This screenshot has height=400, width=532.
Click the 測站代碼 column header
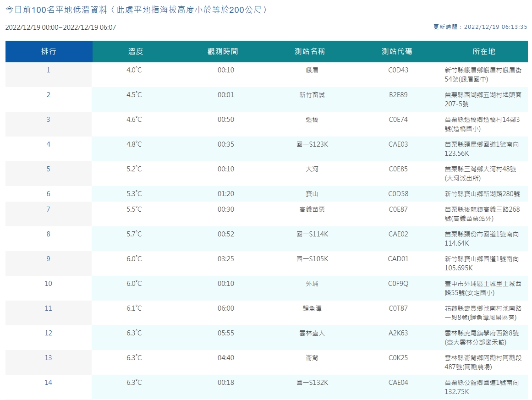pyautogui.click(x=397, y=52)
